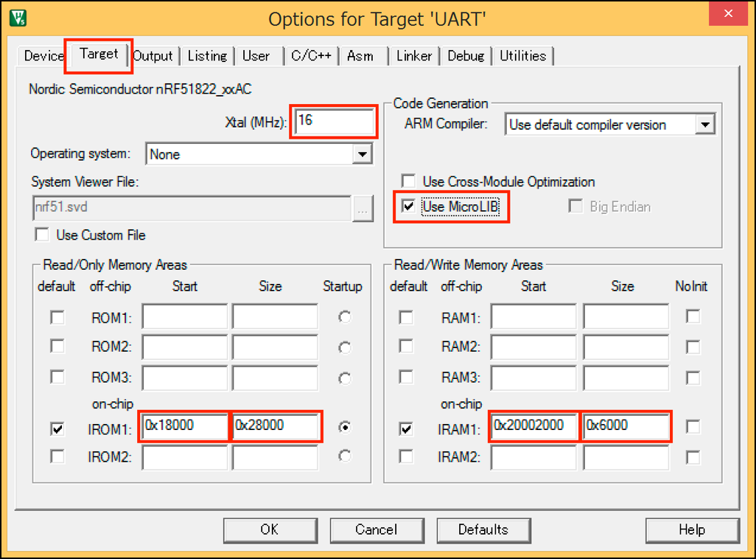Toggle Use Cross-Module Optimization checkbox
756x559 pixels.
coord(408,181)
